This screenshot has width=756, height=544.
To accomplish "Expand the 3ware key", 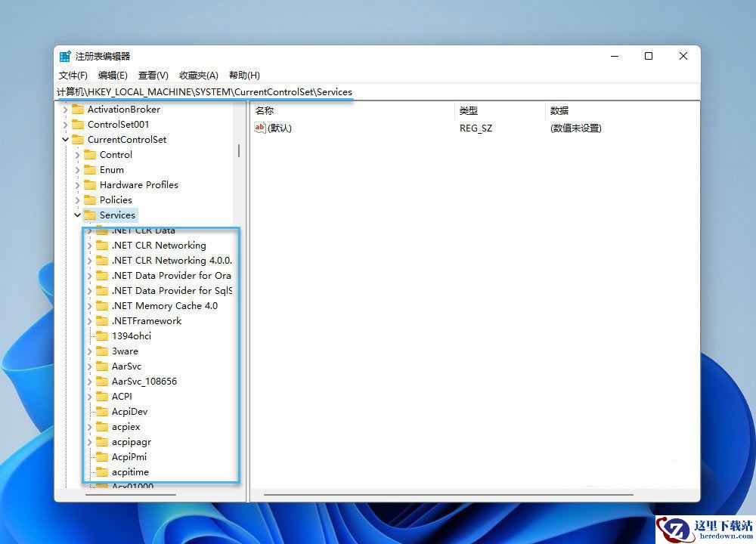I will tap(90, 352).
